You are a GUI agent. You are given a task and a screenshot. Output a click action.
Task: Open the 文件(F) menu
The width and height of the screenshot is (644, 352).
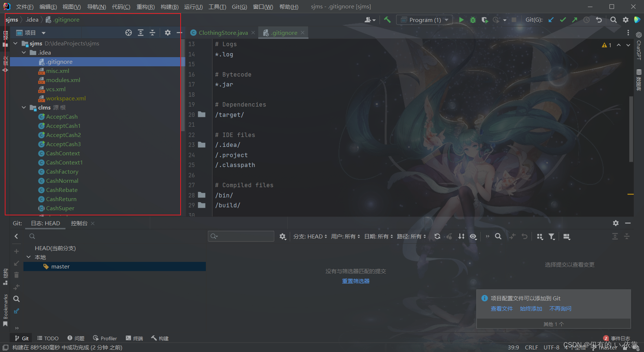click(x=25, y=7)
